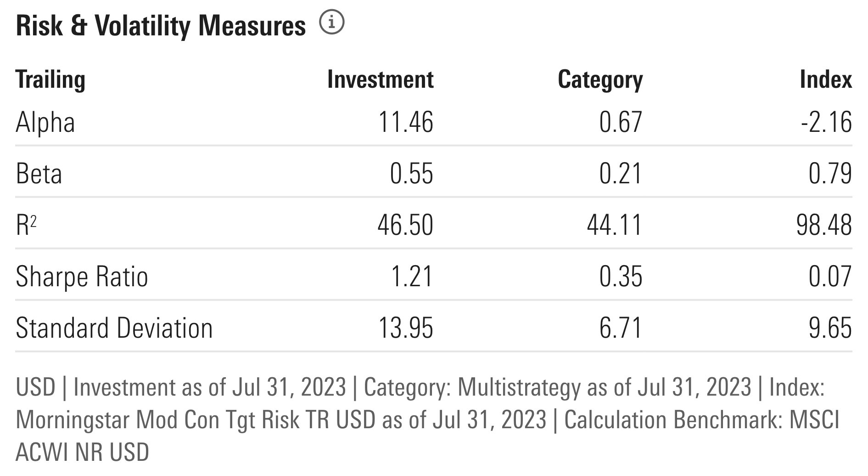Click the Sharpe Ratio row label
The width and height of the screenshot is (868, 476).
tap(82, 277)
